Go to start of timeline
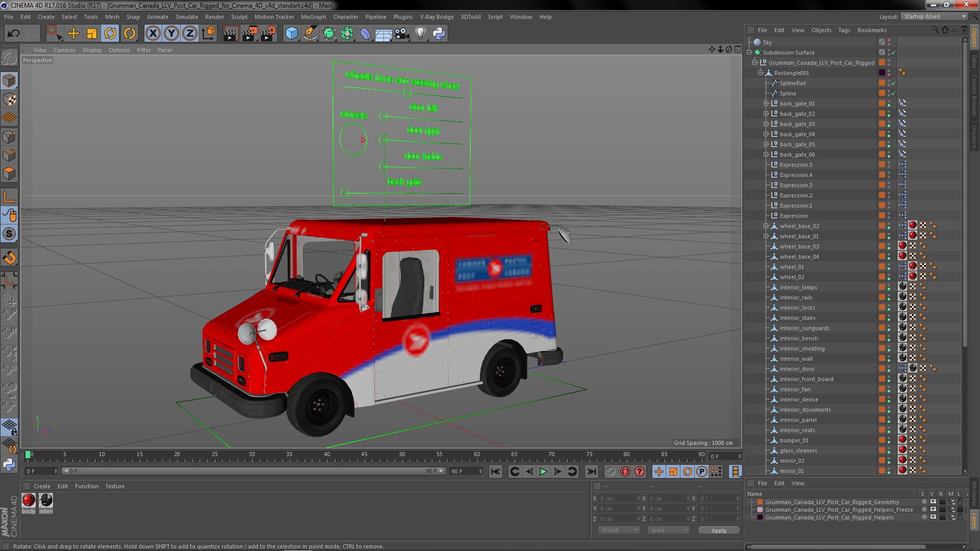 point(495,472)
